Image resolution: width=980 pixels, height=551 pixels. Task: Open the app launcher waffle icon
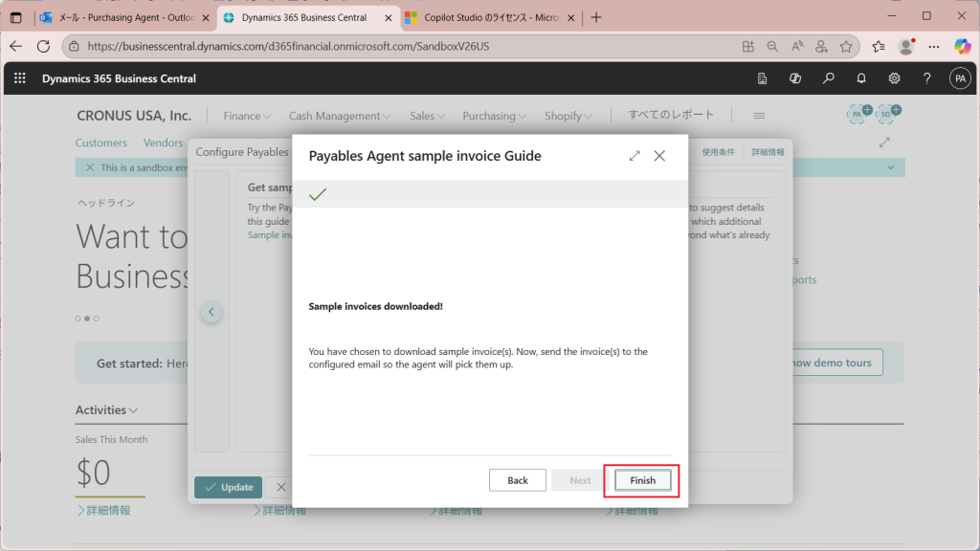click(20, 78)
